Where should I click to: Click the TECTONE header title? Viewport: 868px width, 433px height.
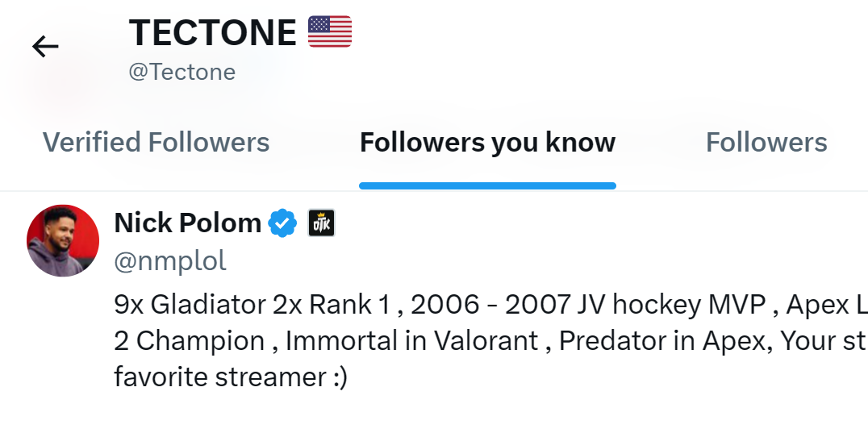coord(213,32)
